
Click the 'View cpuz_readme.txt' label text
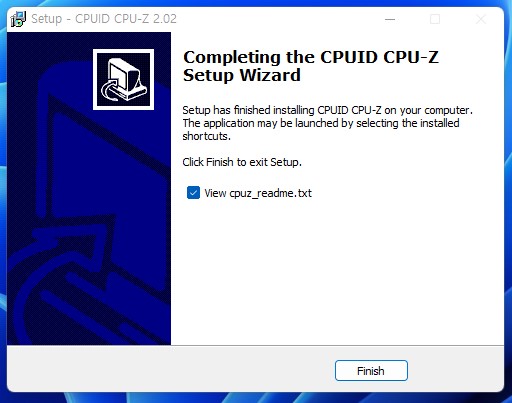pos(258,193)
